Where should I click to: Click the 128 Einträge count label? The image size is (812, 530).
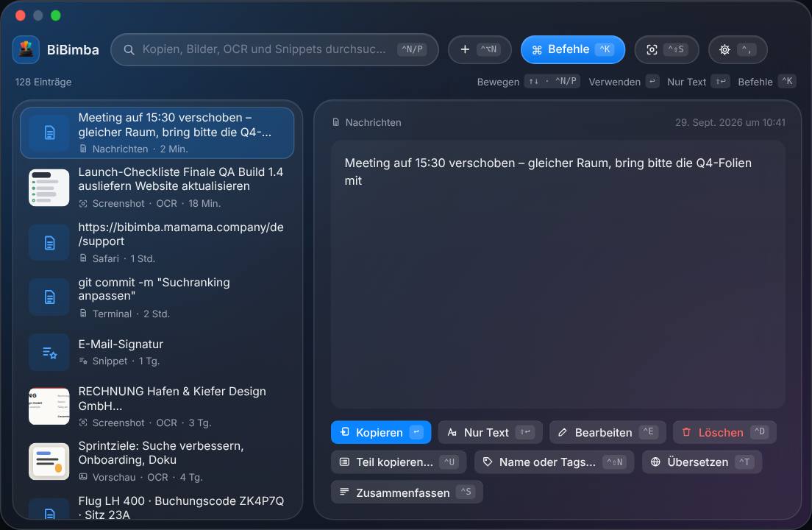pos(43,82)
